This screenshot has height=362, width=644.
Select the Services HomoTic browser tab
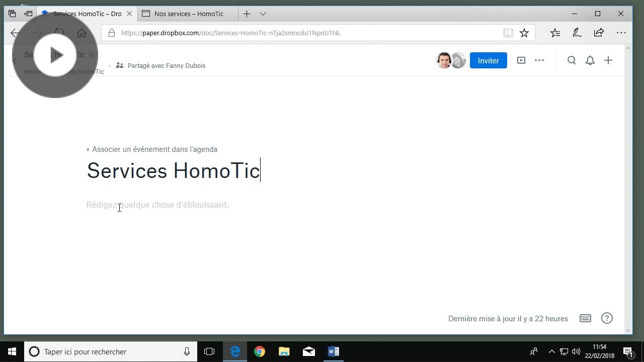click(87, 14)
